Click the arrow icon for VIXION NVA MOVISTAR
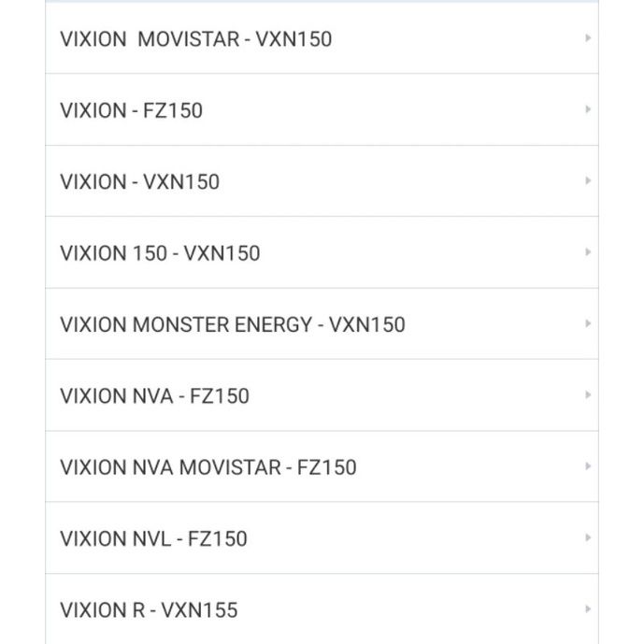This screenshot has width=644, height=644. coord(588,466)
